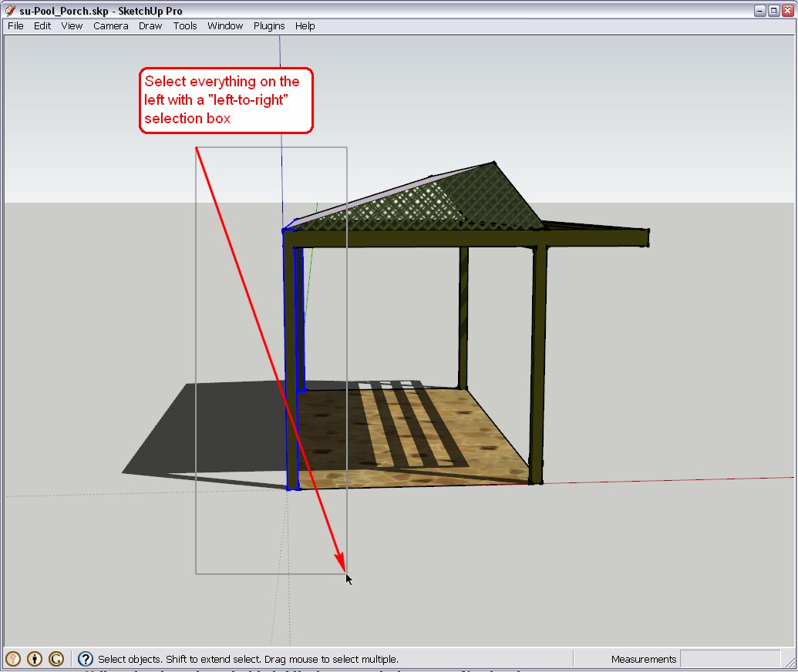
Task: Click the credits person icon in status bar
Action: click(35, 659)
